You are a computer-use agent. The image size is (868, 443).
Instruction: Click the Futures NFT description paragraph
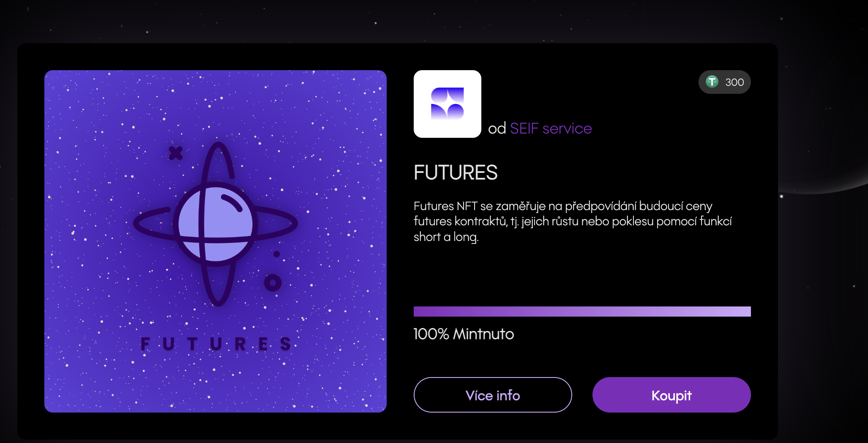pyautogui.click(x=573, y=221)
